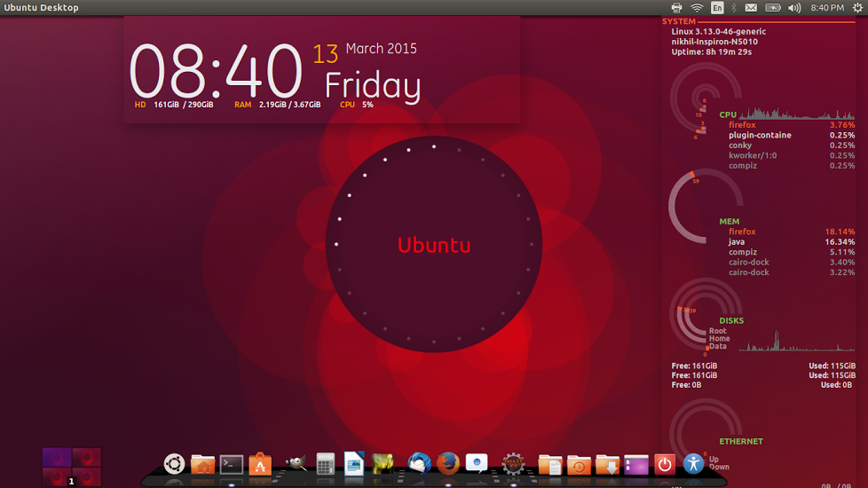Click the kworker/1:0 process row
The image size is (868, 488).
[x=792, y=155]
